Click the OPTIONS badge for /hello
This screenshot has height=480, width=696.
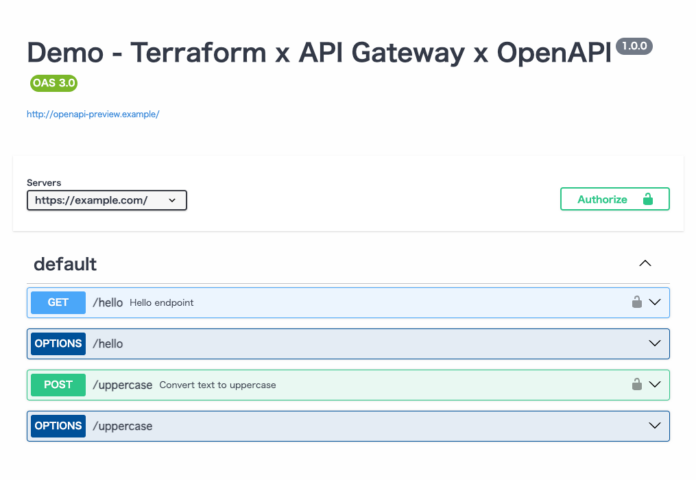[58, 344]
